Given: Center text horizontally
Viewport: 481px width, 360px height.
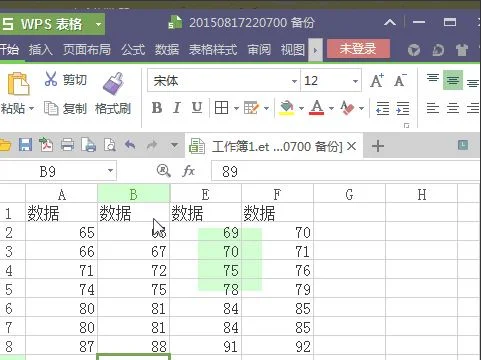Looking at the screenshot, I should [x=453, y=108].
